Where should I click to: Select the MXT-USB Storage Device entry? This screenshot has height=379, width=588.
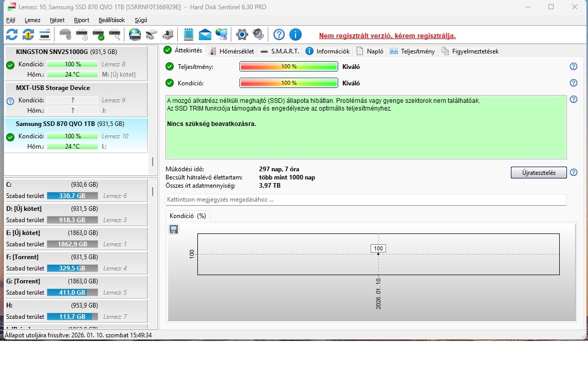pyautogui.click(x=76, y=99)
